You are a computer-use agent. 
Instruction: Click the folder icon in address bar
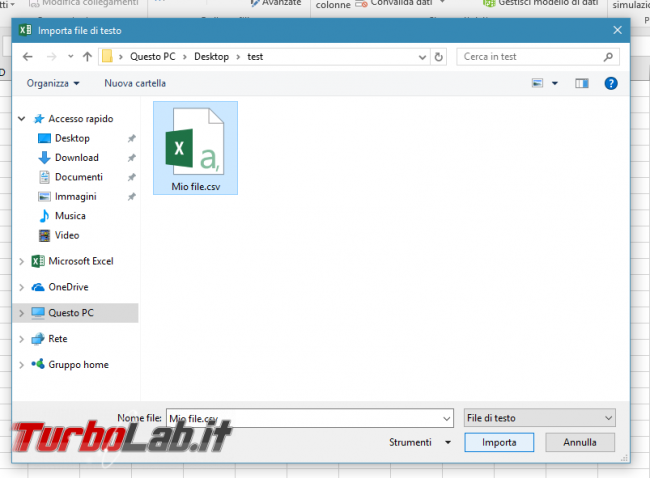tap(107, 56)
